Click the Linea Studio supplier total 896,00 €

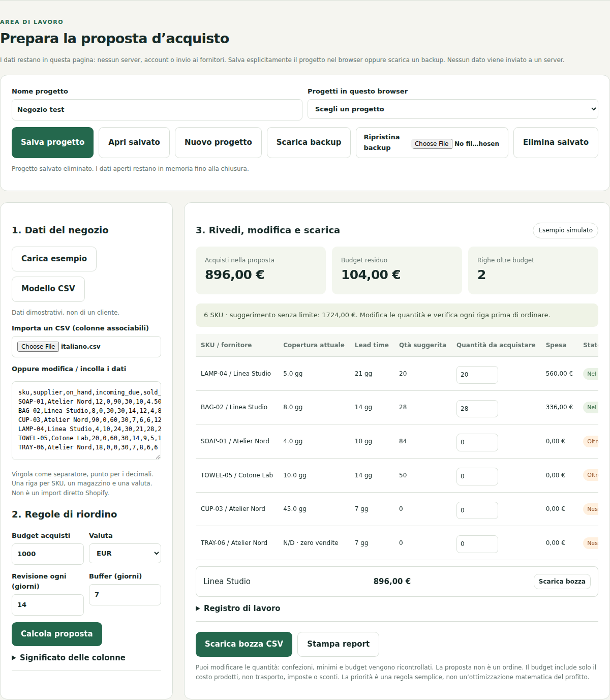[x=392, y=582]
